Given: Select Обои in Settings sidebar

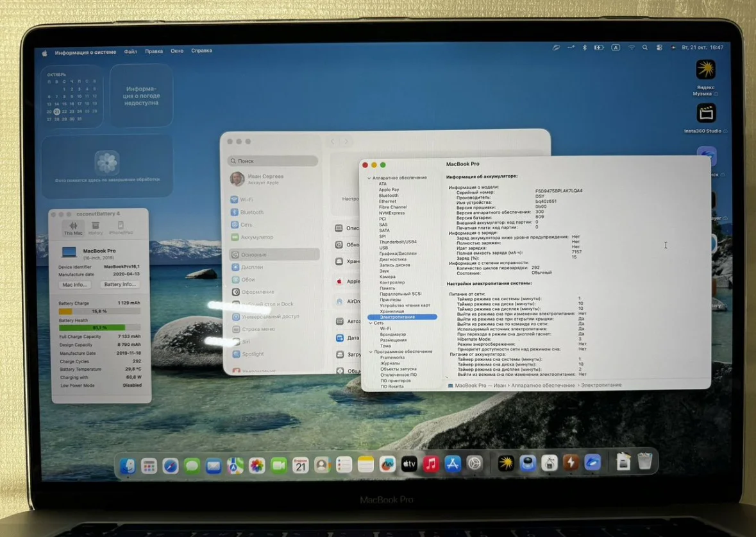Looking at the screenshot, I should click(273, 279).
